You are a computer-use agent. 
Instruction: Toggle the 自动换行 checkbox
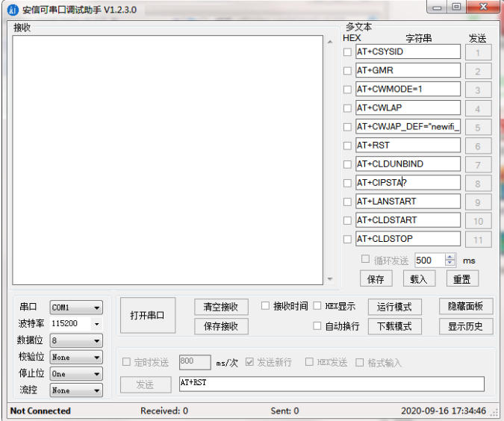pyautogui.click(x=317, y=326)
